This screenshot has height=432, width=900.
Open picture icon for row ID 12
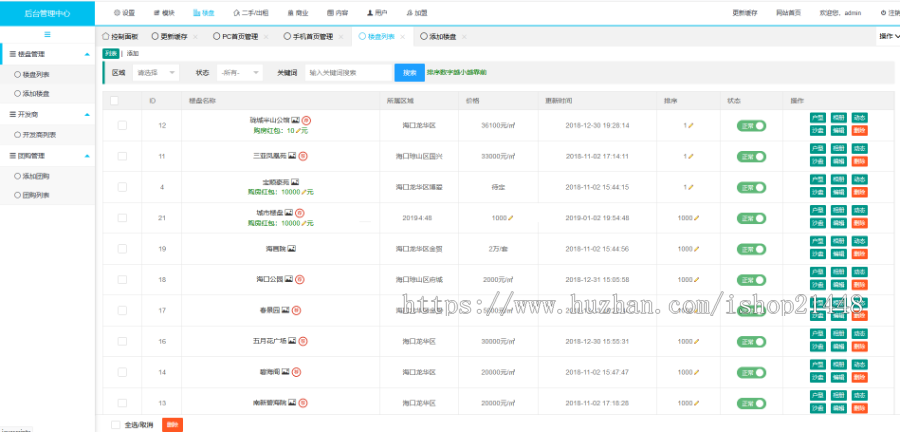(x=296, y=120)
